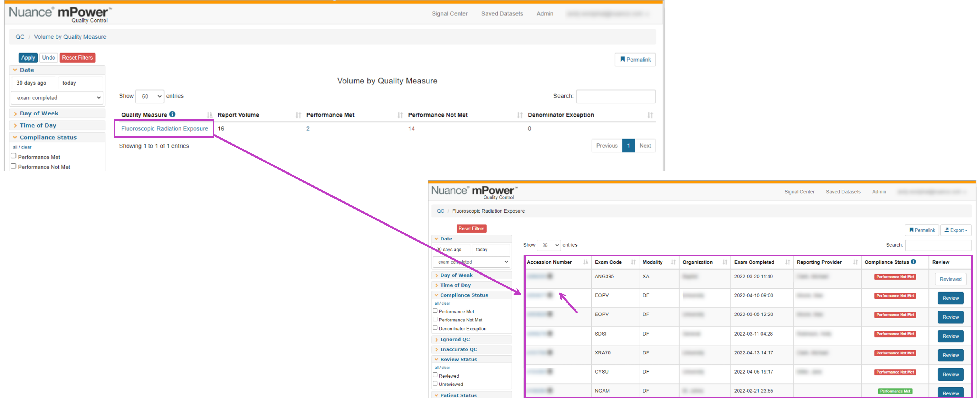This screenshot has height=398, width=980.
Task: Open Admin in lower window navigation
Action: pos(879,192)
